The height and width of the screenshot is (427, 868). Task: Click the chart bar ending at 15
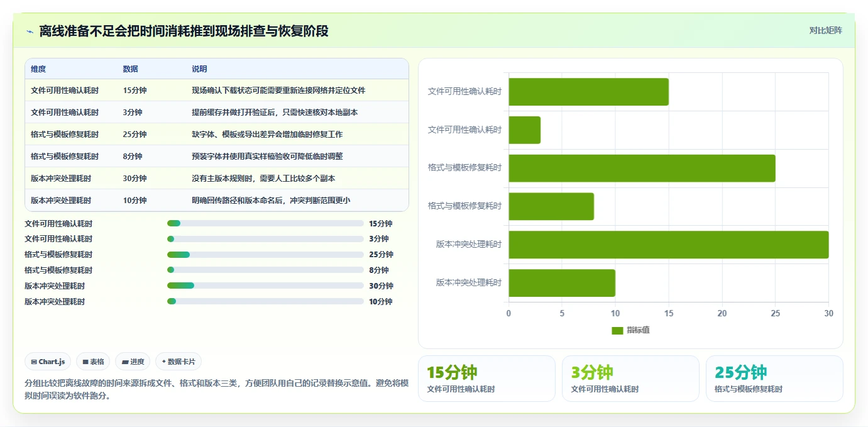click(x=588, y=92)
